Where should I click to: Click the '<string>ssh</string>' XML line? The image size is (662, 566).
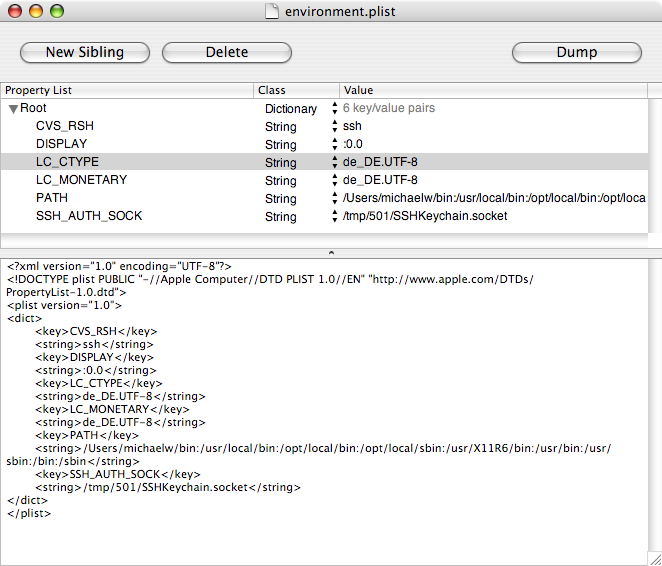point(94,344)
